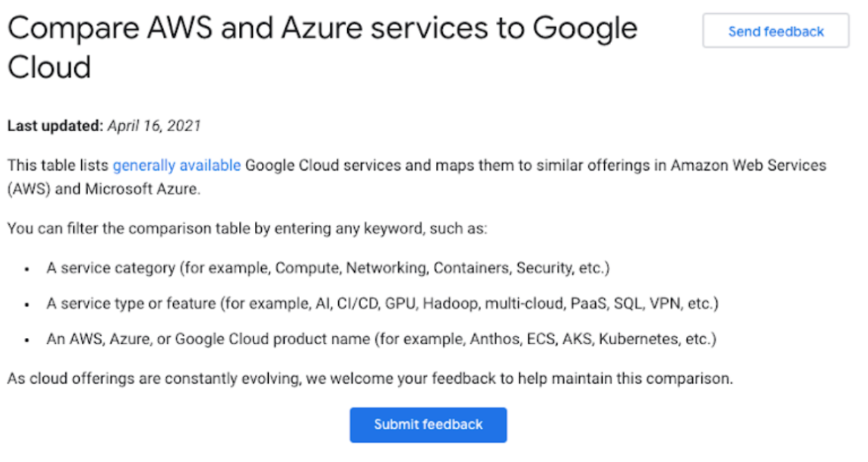The height and width of the screenshot is (462, 868).
Task: Click the product name bullet line
Action: 381,340
